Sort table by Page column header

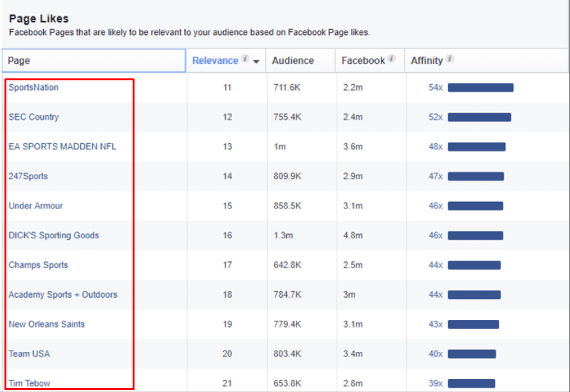(x=94, y=61)
